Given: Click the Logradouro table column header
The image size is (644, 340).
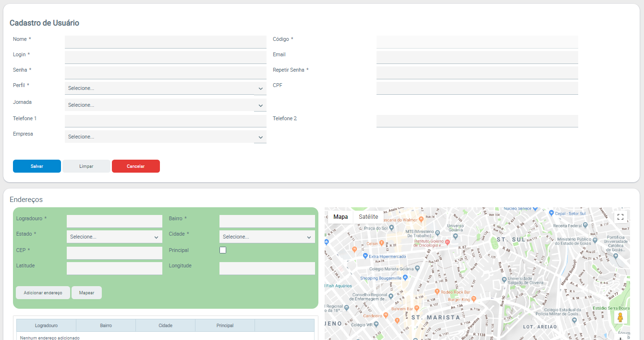Looking at the screenshot, I should (x=47, y=326).
